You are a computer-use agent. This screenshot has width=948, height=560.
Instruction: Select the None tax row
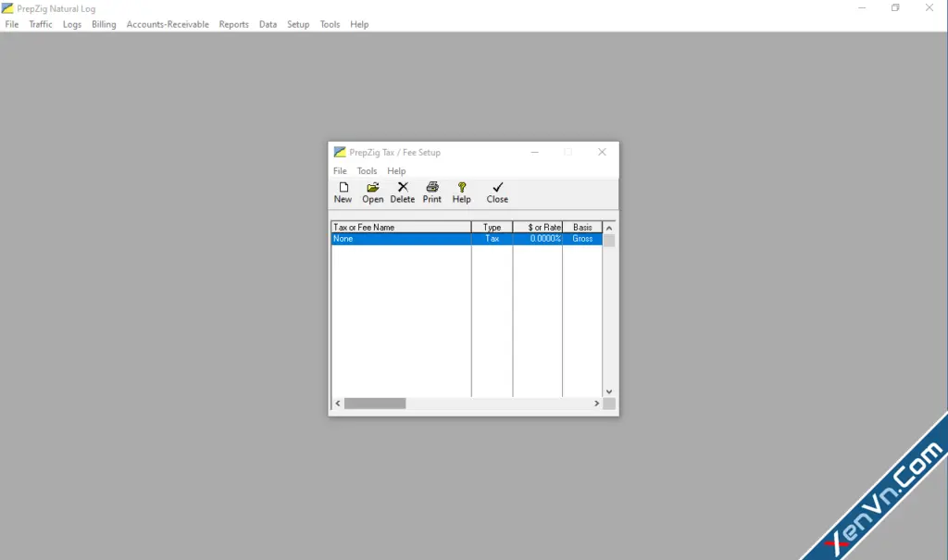point(467,239)
